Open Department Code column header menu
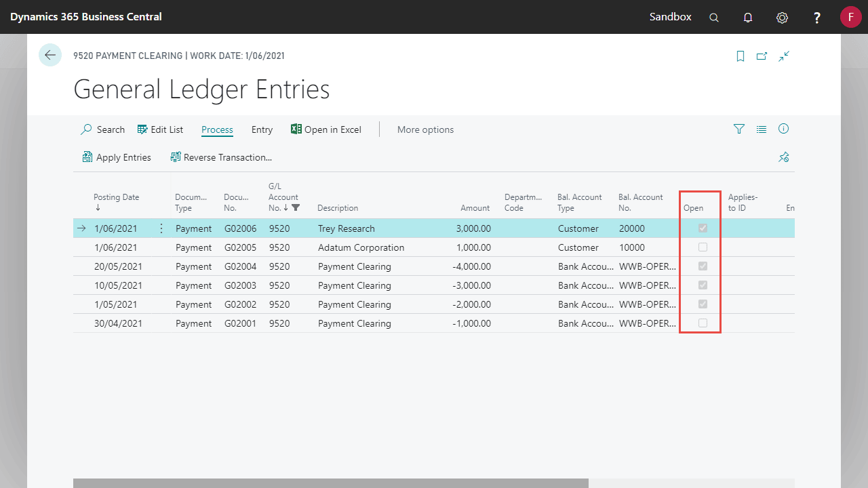The height and width of the screenshot is (488, 868). coord(523,203)
